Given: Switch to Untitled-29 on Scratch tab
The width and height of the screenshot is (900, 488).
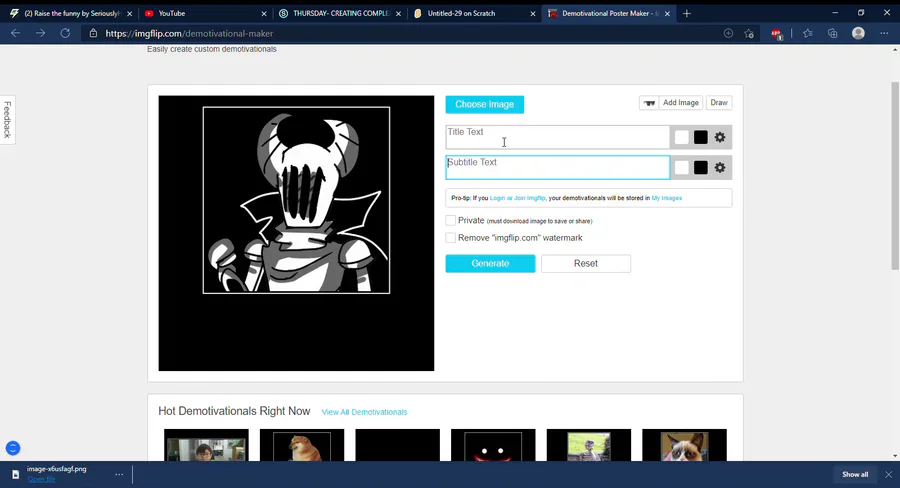Looking at the screenshot, I should 474,13.
